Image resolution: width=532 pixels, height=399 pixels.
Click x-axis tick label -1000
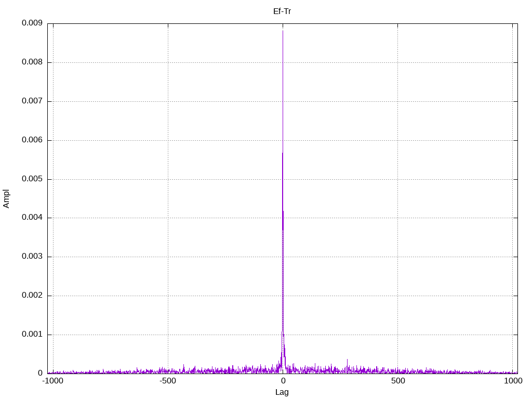52,381
